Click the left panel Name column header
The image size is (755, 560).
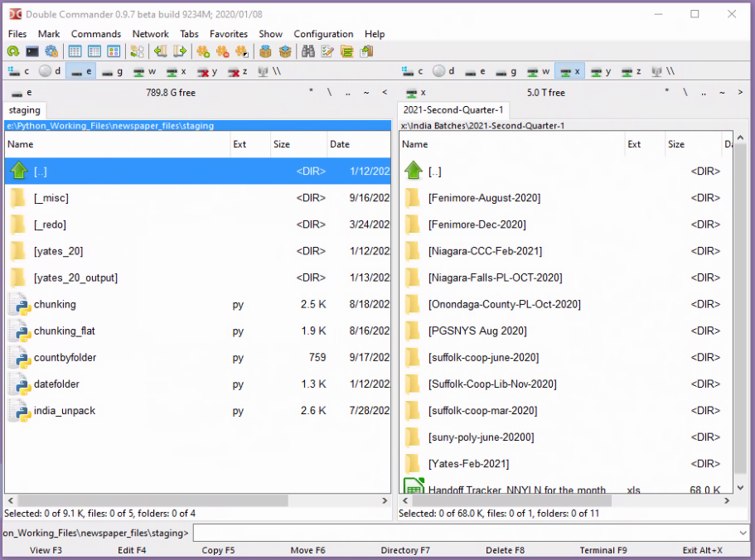pyautogui.click(x=117, y=144)
